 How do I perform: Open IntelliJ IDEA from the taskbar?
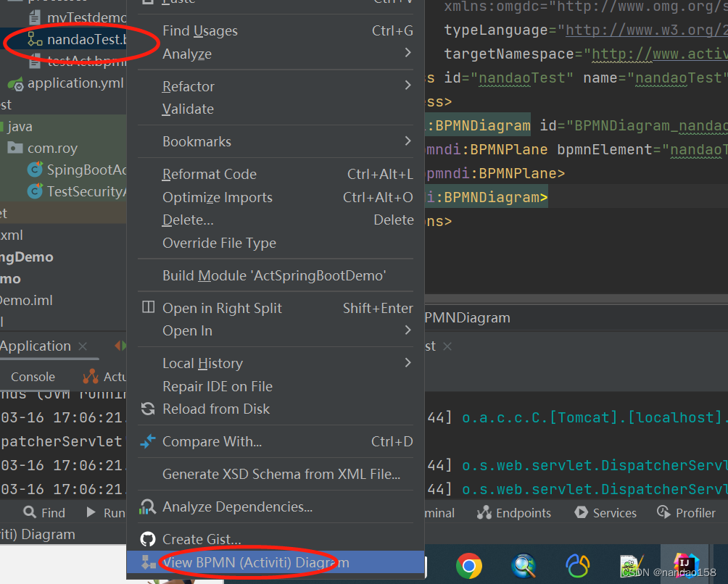pos(685,565)
